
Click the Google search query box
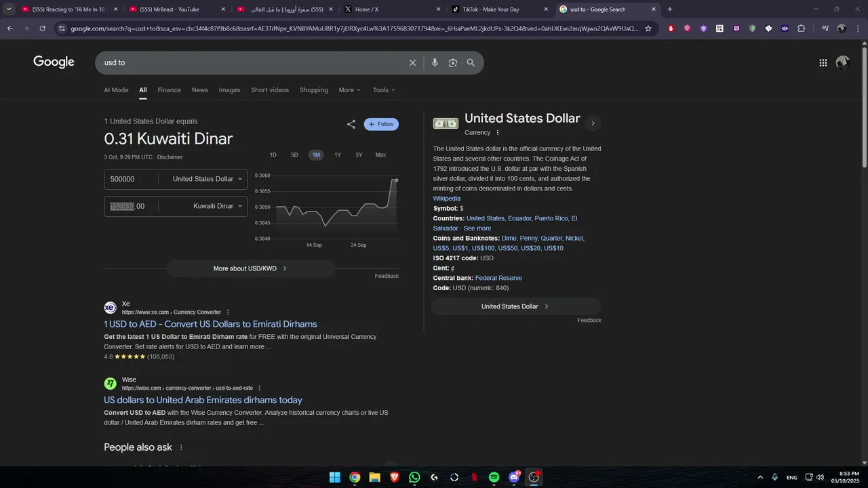pyautogui.click(x=251, y=62)
